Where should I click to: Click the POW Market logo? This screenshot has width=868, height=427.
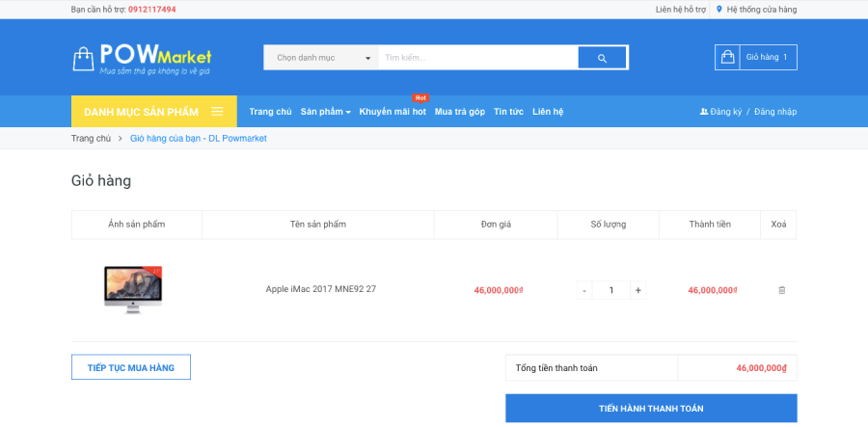pyautogui.click(x=142, y=58)
